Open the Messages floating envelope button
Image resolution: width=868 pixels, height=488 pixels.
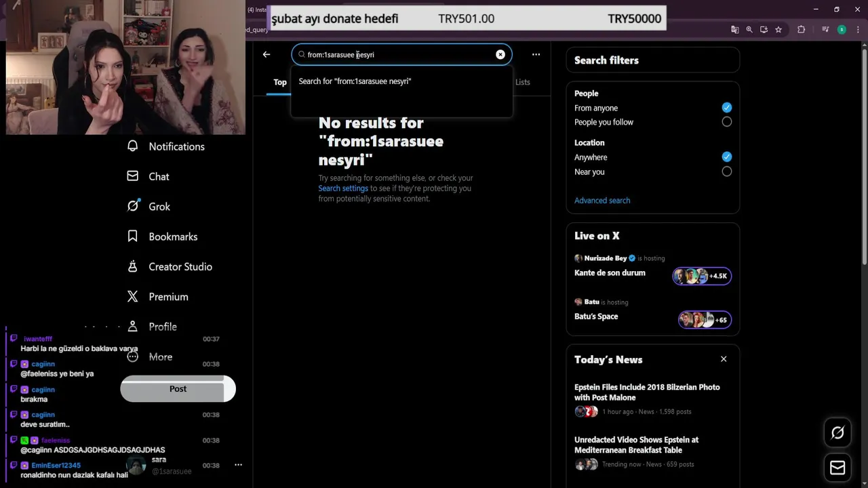(x=837, y=468)
